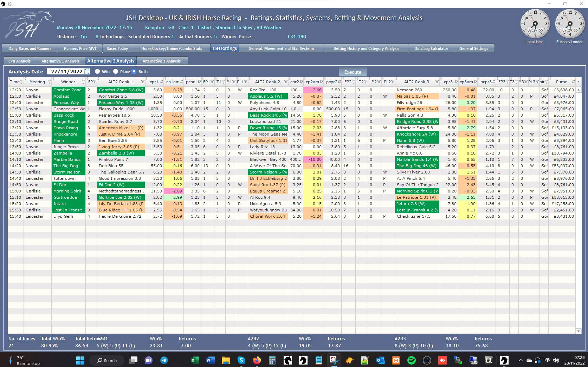588x367 pixels.
Task: Click the search icon in cp2am column header
Action: tap(321, 82)
